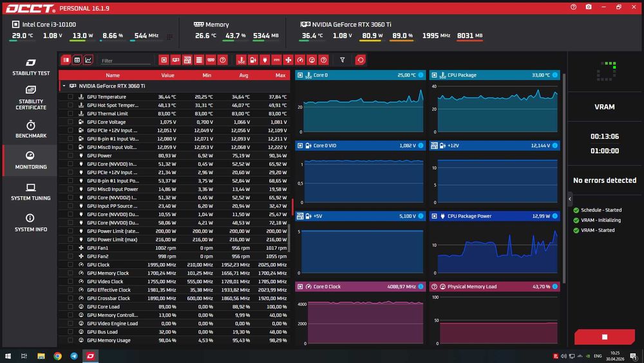Image resolution: width=644 pixels, height=363 pixels.
Task: Open Telegram from the taskbar
Action: (x=74, y=356)
